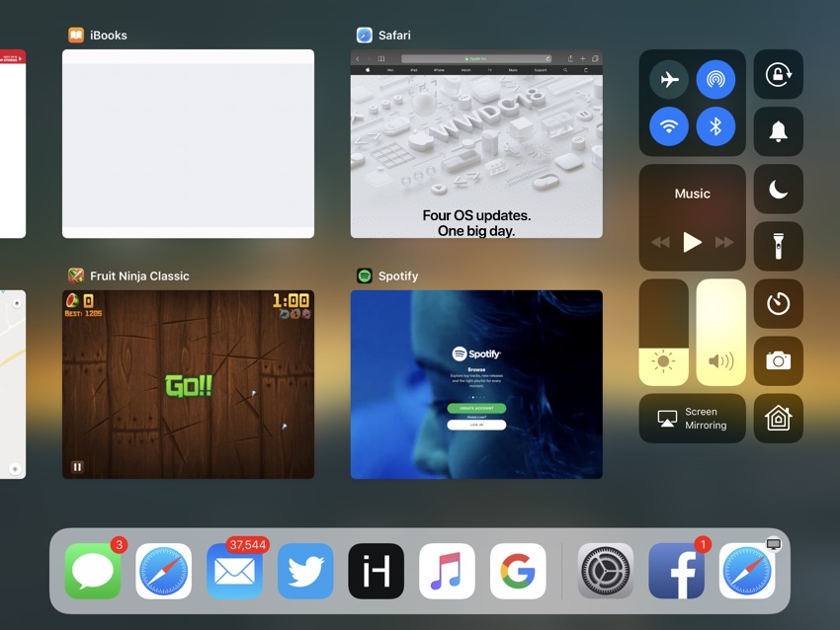The height and width of the screenshot is (630, 840).
Task: Open Settings from the dock
Action: (606, 571)
